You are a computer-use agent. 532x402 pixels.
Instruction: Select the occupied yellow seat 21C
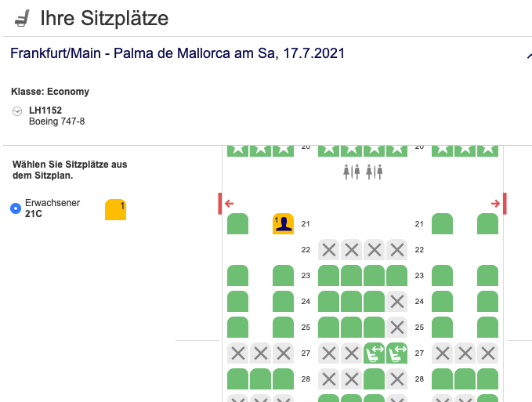(x=283, y=224)
